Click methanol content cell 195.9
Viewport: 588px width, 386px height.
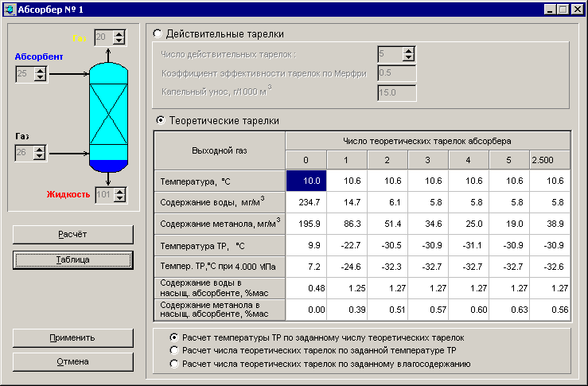[306, 224]
